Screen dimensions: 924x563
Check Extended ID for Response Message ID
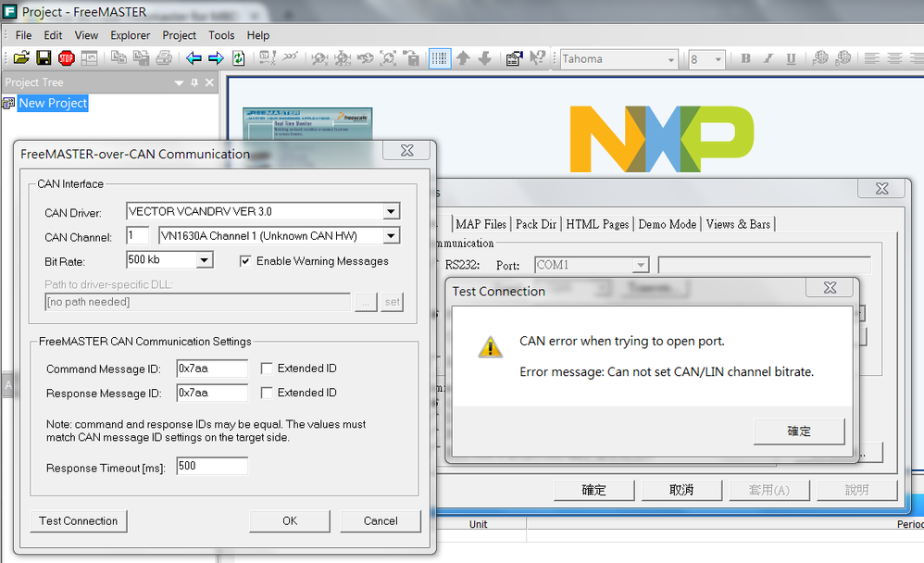pos(267,393)
